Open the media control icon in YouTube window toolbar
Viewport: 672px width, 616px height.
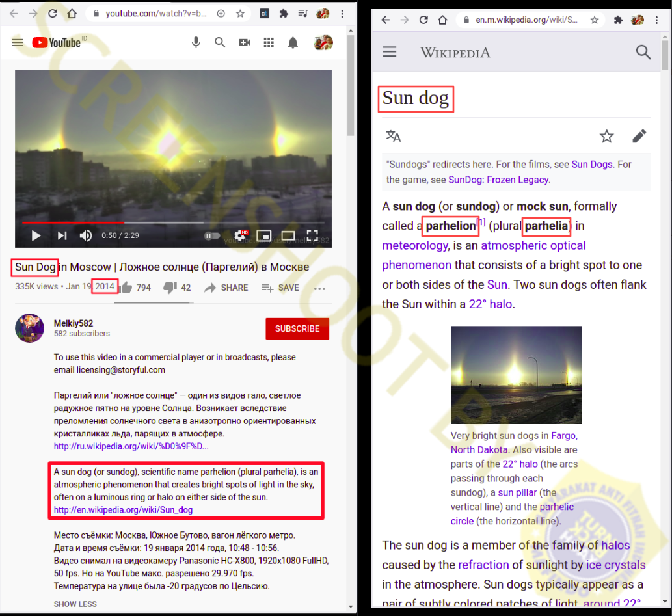pyautogui.click(x=303, y=14)
